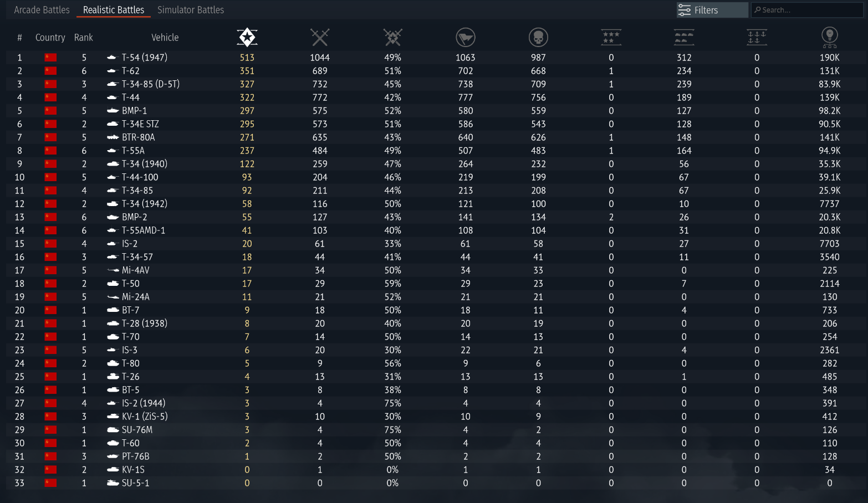Click the tank icon beside T-34E STZ

113,124
